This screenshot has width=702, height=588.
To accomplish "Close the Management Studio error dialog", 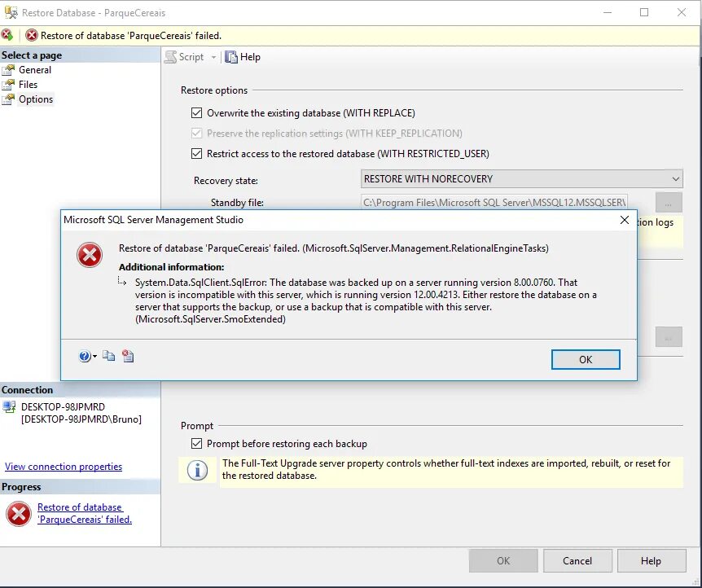I will [625, 220].
